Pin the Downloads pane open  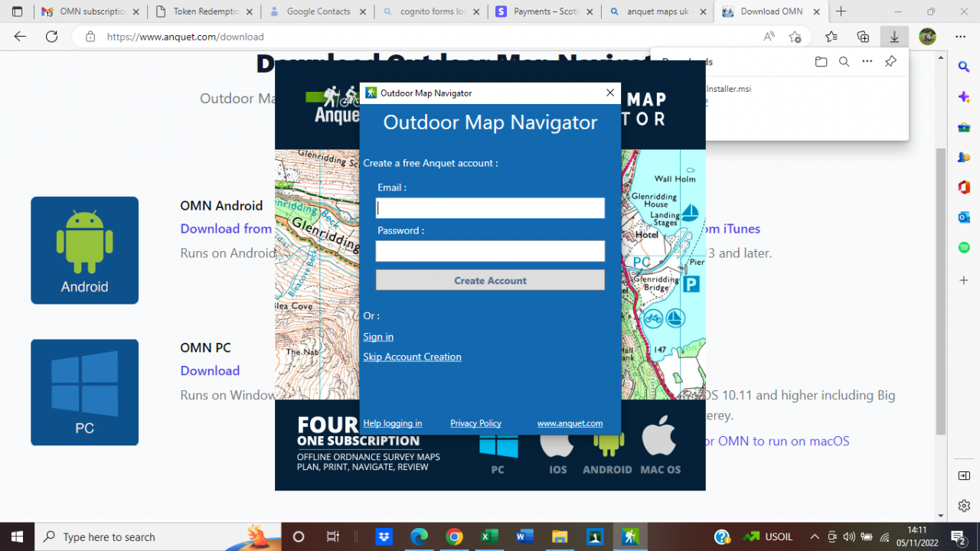pos(890,61)
